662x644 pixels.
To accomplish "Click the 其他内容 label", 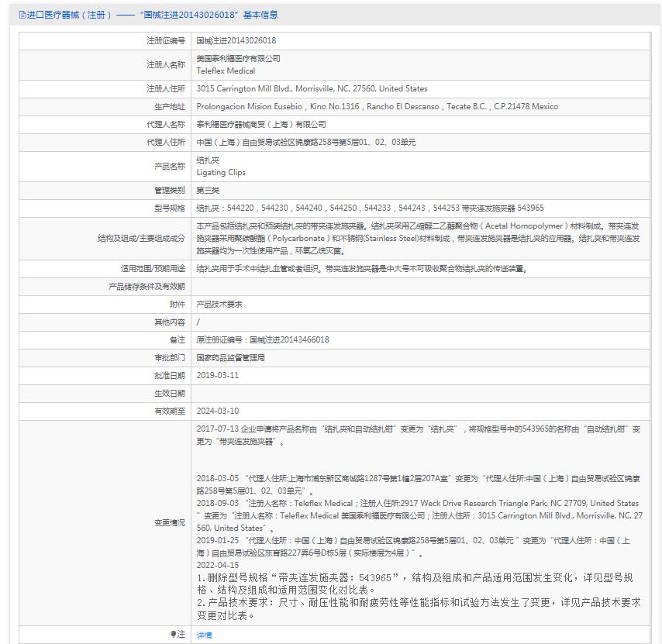I will tap(169, 322).
